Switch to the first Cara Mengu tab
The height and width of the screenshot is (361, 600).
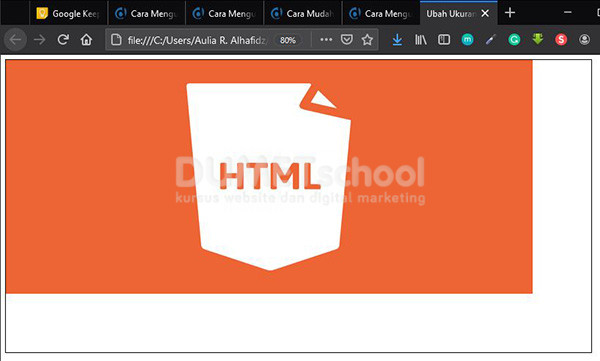(x=147, y=13)
